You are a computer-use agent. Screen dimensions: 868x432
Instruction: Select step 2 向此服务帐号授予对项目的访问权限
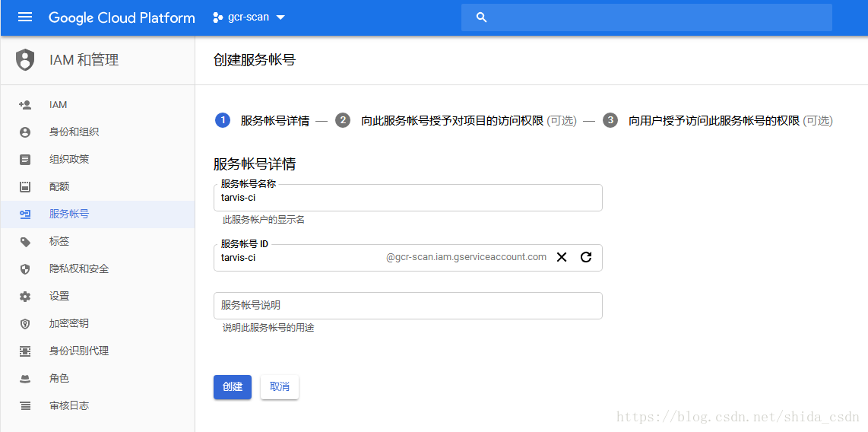click(455, 121)
